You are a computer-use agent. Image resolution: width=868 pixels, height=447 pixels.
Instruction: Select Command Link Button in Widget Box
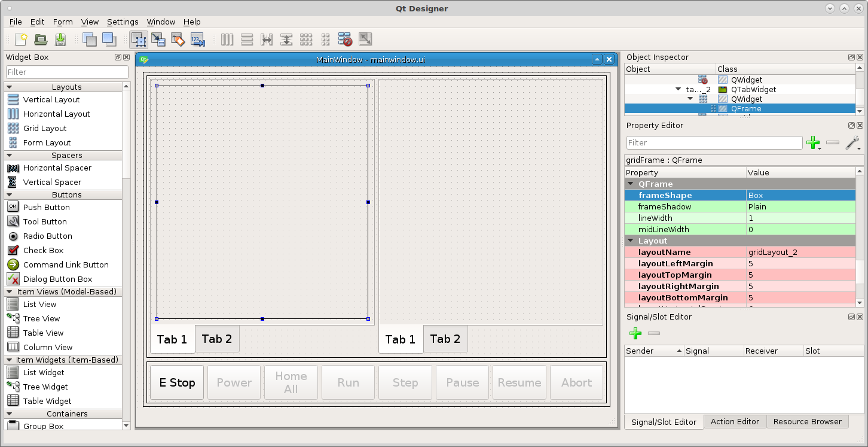point(66,264)
